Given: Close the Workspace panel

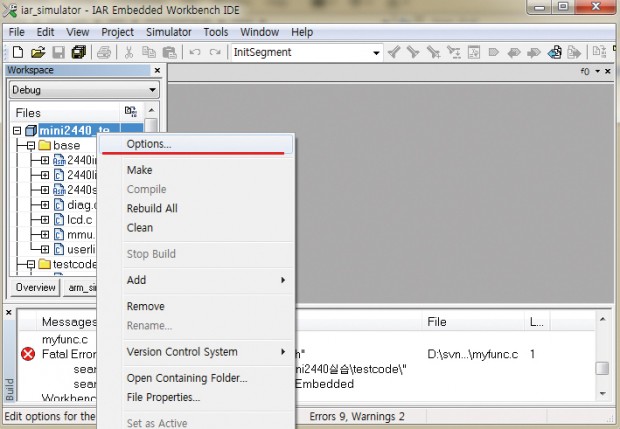Looking at the screenshot, I should pyautogui.click(x=157, y=70).
